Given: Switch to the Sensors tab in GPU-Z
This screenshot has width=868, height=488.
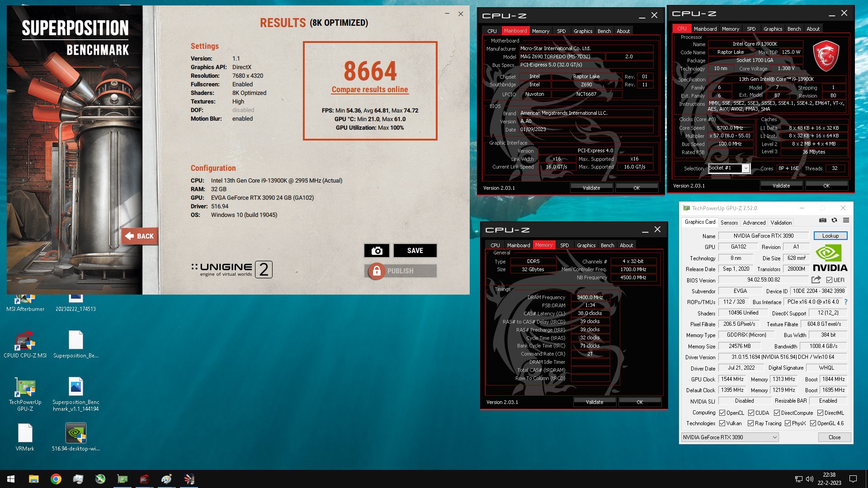Looking at the screenshot, I should (x=729, y=223).
